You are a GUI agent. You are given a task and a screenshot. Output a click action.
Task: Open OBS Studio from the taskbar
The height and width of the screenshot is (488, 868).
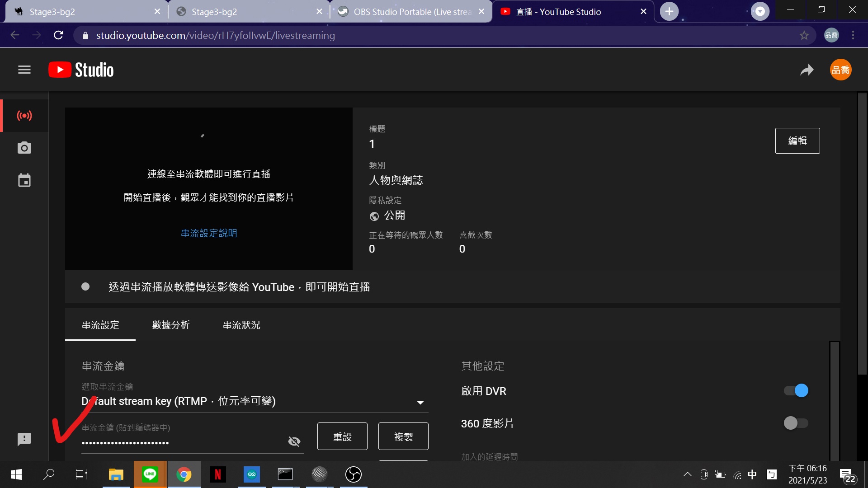tap(354, 474)
